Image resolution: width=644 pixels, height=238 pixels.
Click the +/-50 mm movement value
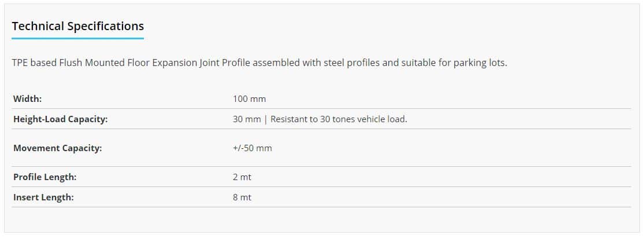click(252, 148)
